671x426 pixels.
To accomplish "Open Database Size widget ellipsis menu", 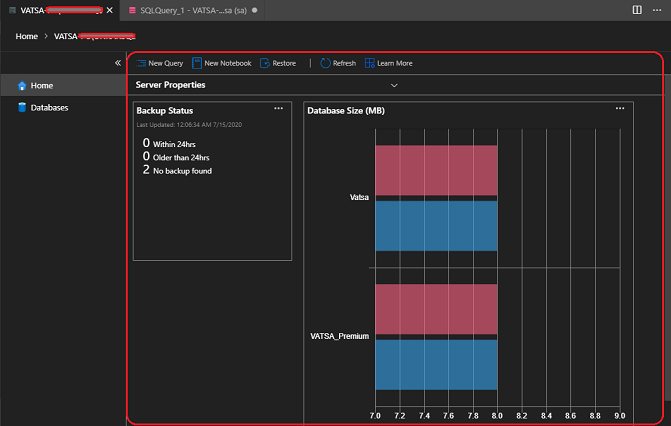I will 620,108.
